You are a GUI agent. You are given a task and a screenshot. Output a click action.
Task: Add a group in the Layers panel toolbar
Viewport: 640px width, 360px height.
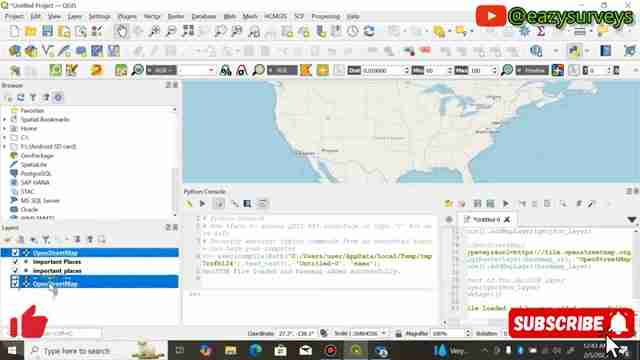click(x=20, y=239)
